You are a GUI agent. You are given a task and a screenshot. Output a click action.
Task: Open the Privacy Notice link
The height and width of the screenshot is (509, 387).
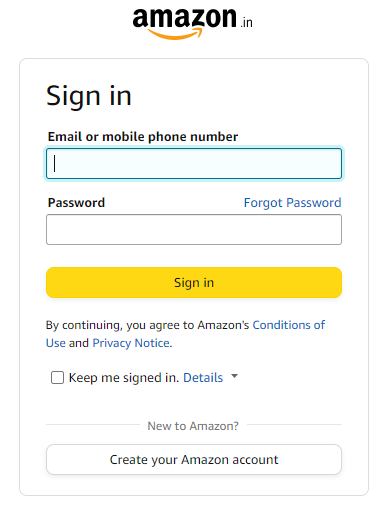[131, 343]
